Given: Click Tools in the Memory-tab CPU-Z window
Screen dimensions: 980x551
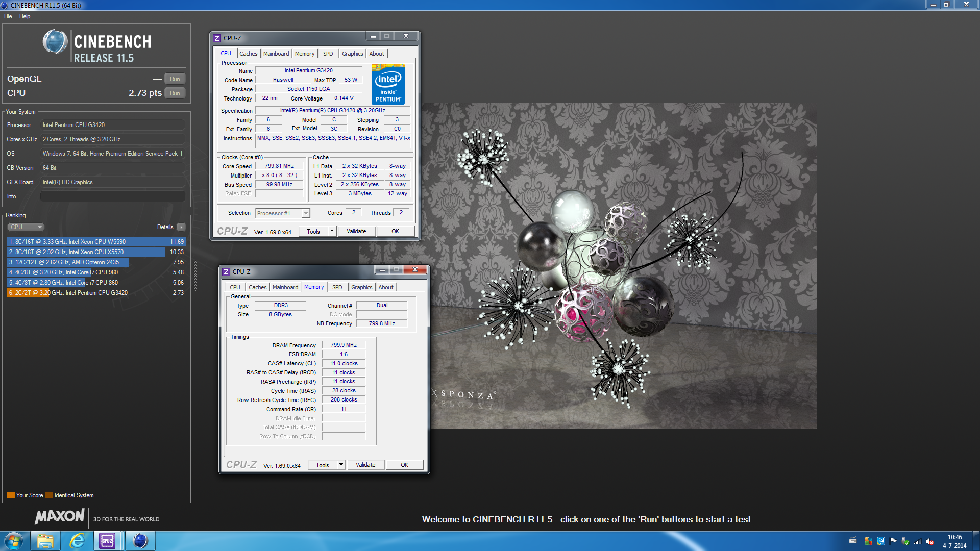Looking at the screenshot, I should tap(323, 465).
